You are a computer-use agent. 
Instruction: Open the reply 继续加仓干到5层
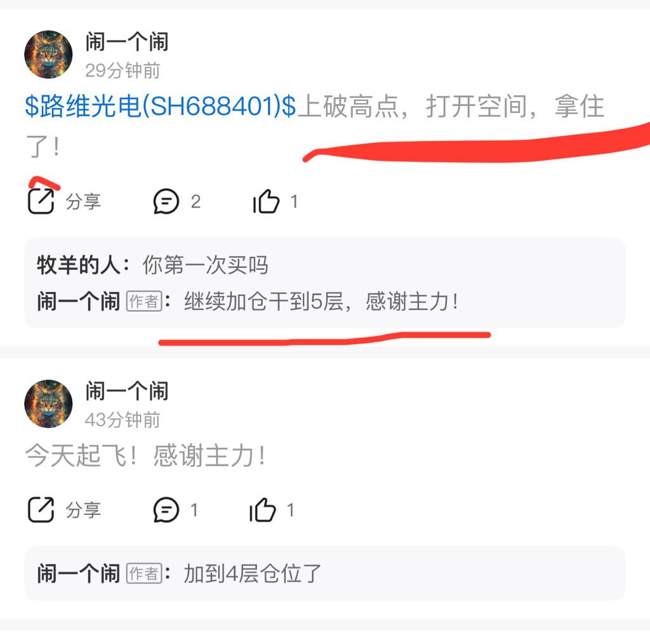[x=321, y=301]
